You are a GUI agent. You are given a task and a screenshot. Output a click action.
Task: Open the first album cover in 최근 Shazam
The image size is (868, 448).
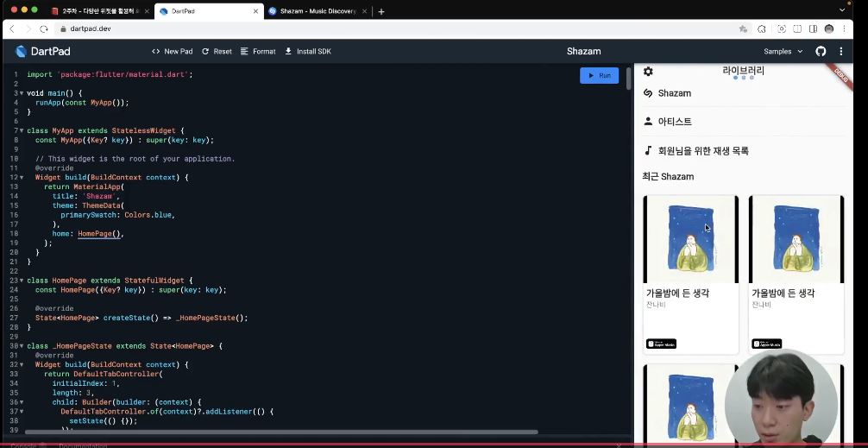click(x=690, y=239)
